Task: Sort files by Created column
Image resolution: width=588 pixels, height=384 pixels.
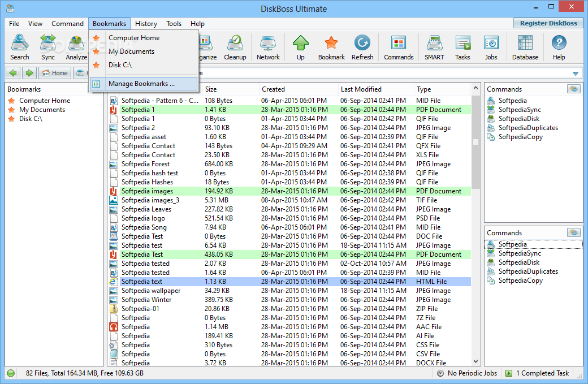Action: click(299, 89)
